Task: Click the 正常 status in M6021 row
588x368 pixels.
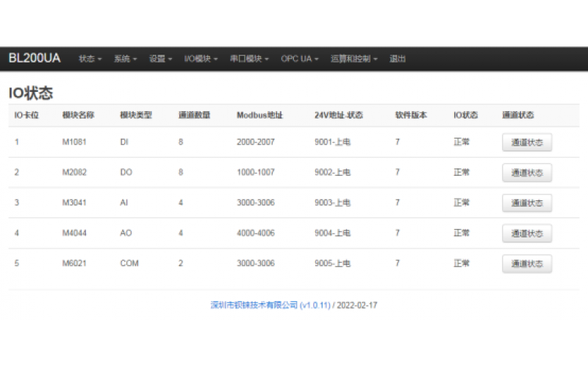Action: [x=462, y=263]
